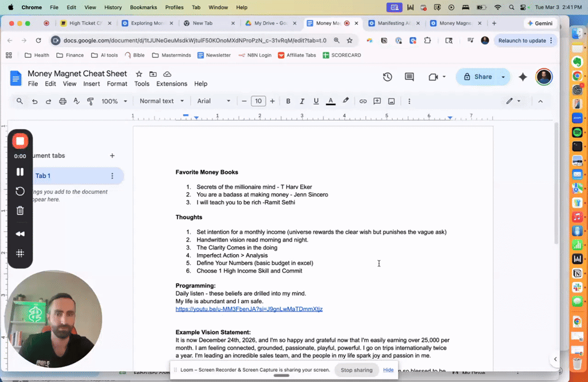
Task: Open the Google account avatar
Action: (544, 77)
